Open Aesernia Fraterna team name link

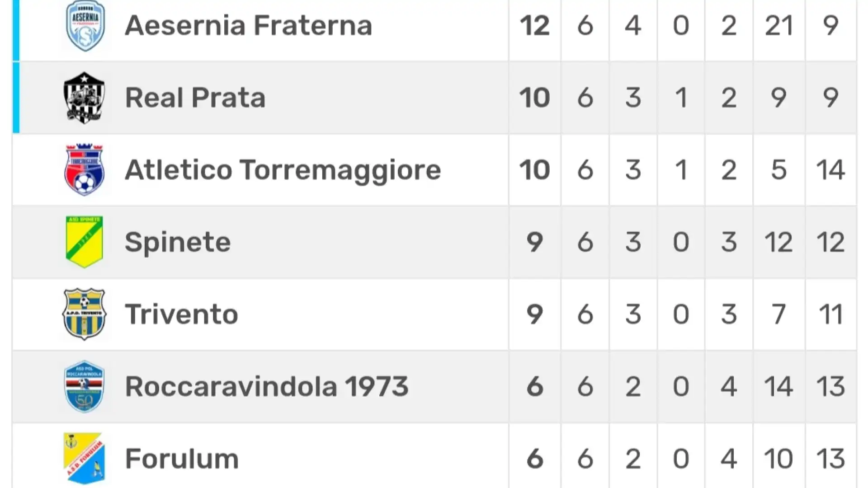coord(249,25)
